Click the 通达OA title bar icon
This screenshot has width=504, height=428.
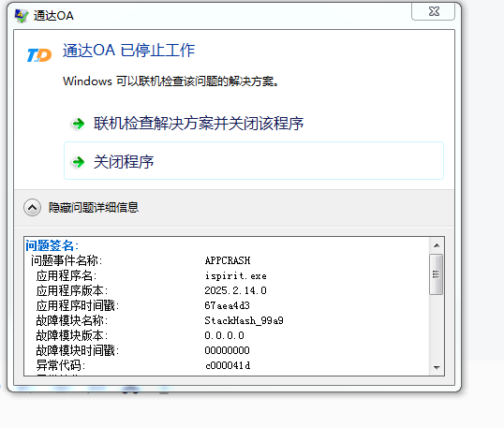[x=22, y=16]
